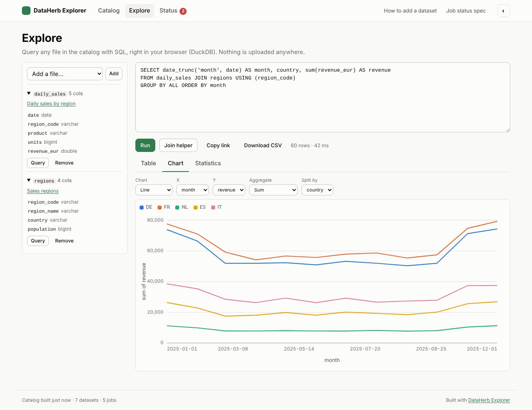
Task: Open the Y axis dropdown
Action: point(229,190)
